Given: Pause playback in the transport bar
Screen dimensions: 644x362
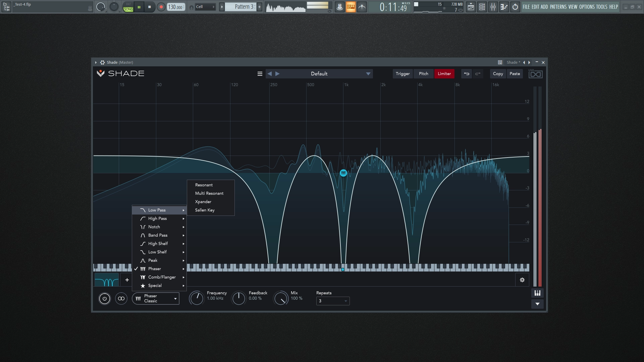Looking at the screenshot, I should point(139,7).
